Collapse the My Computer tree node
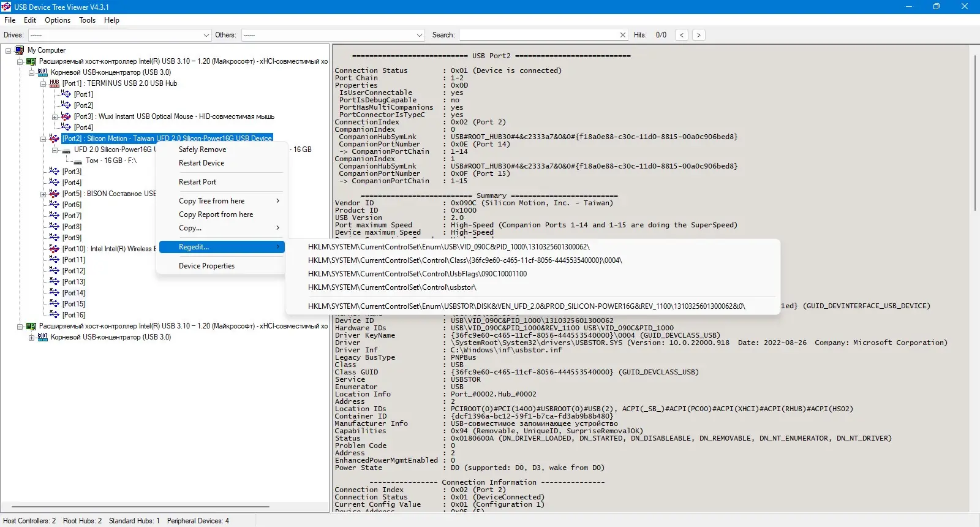The height and width of the screenshot is (527, 980). point(8,51)
